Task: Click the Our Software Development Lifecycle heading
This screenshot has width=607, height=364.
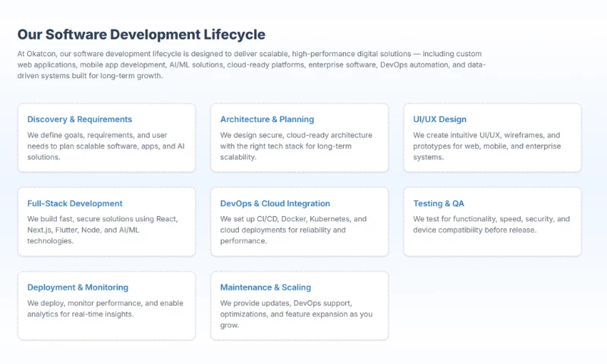Action: pyautogui.click(x=141, y=34)
